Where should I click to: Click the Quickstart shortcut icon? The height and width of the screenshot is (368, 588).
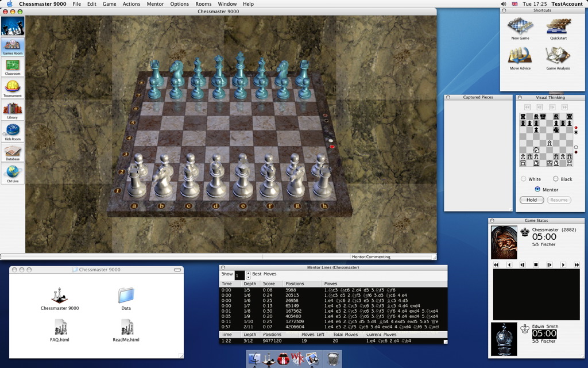tap(558, 29)
